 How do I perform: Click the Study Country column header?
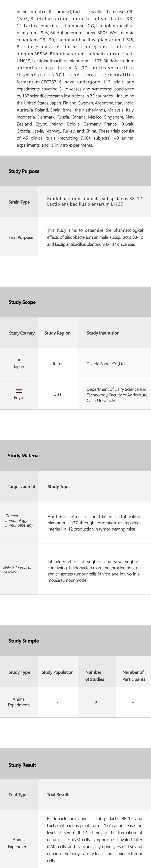pos(22,333)
